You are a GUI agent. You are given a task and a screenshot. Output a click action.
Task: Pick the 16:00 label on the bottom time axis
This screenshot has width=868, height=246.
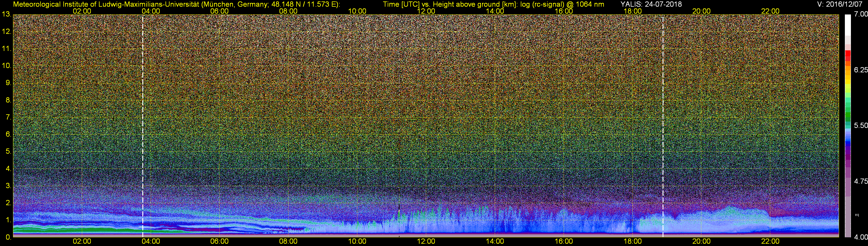(x=564, y=242)
